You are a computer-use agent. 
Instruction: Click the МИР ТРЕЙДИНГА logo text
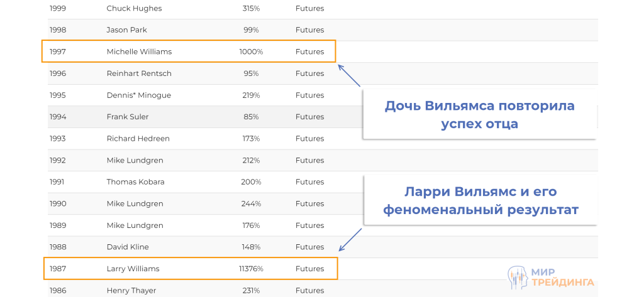(562, 277)
